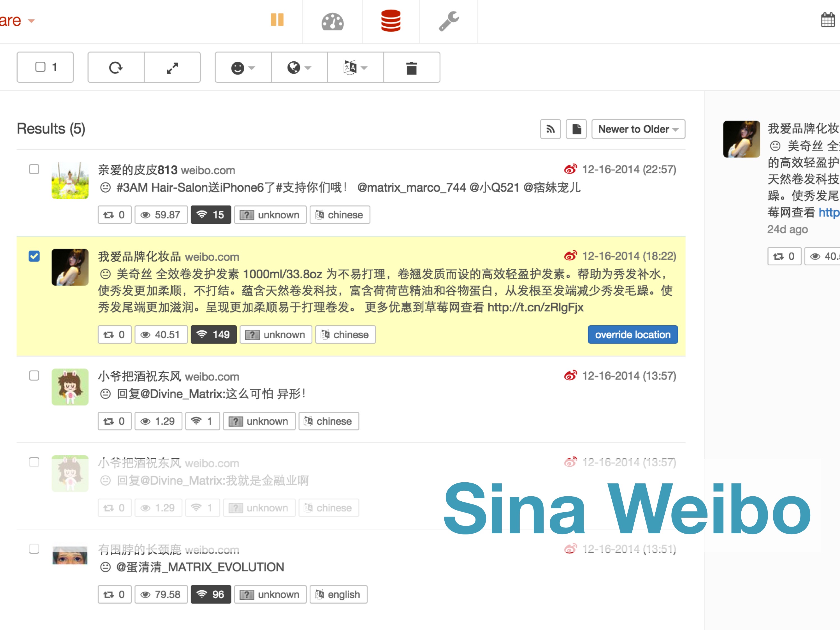
Task: Click the orange pause icon
Action: pyautogui.click(x=277, y=20)
